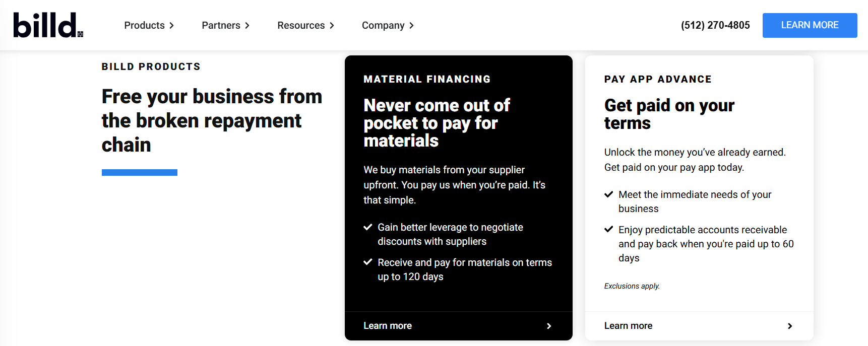Click the checkmark beside 'Receive and pay for materials'

pyautogui.click(x=368, y=262)
